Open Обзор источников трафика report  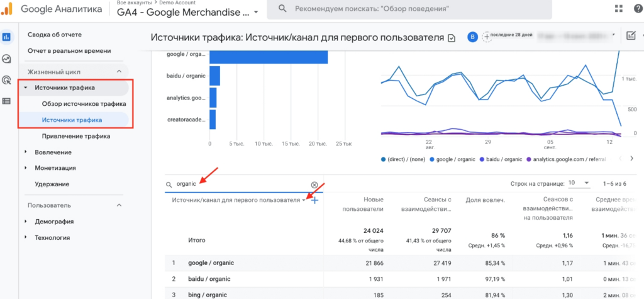[x=84, y=104]
